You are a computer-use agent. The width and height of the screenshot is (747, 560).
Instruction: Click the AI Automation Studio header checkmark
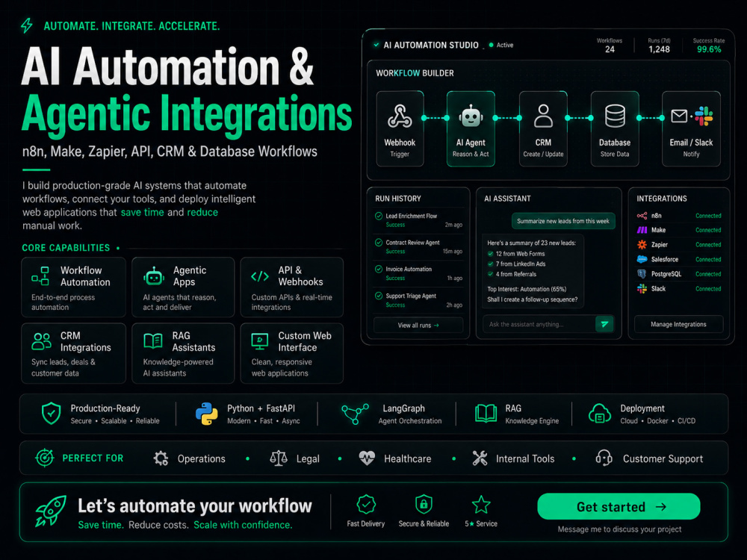(376, 45)
